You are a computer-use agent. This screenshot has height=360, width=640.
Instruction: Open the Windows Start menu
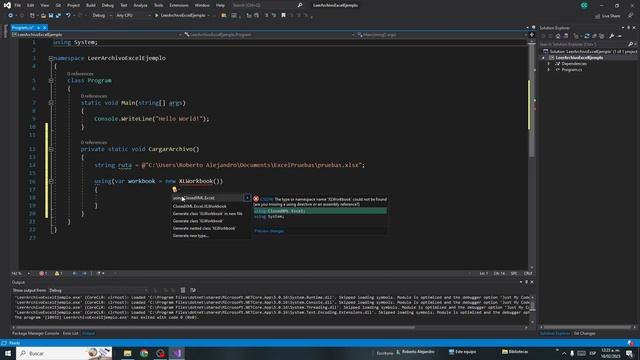point(7,353)
